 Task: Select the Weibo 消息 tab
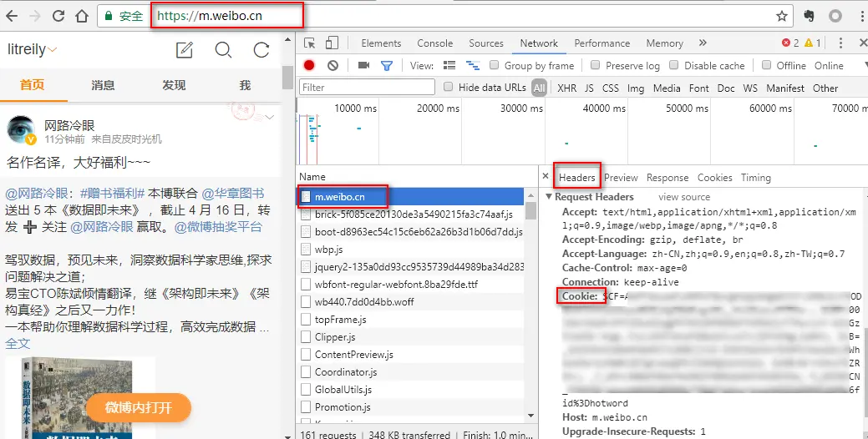(103, 85)
